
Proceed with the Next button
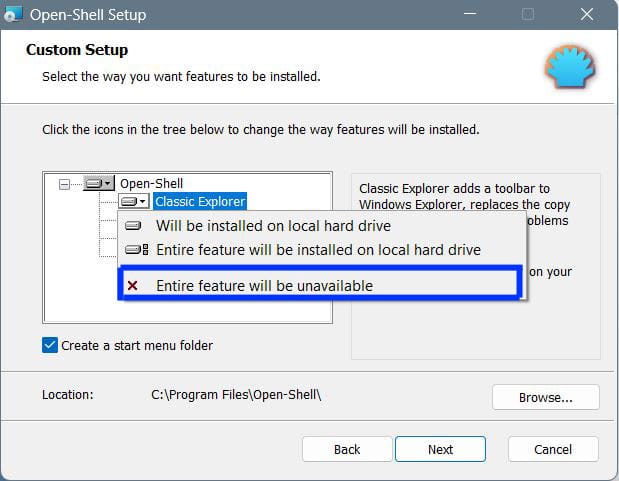click(x=440, y=449)
